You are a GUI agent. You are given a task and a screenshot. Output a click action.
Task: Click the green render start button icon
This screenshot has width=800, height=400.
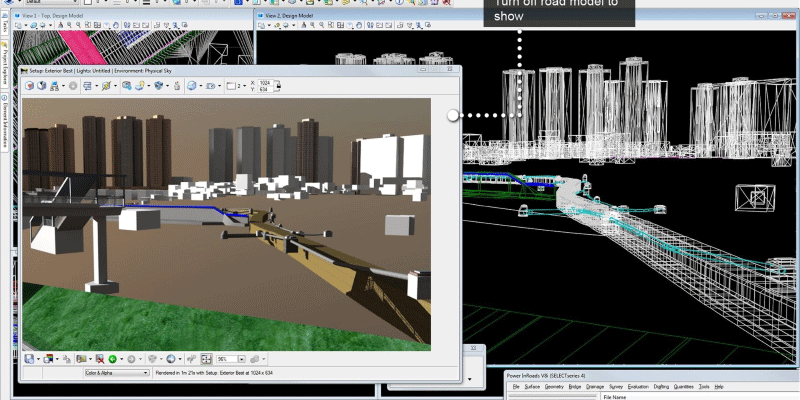pos(113,358)
